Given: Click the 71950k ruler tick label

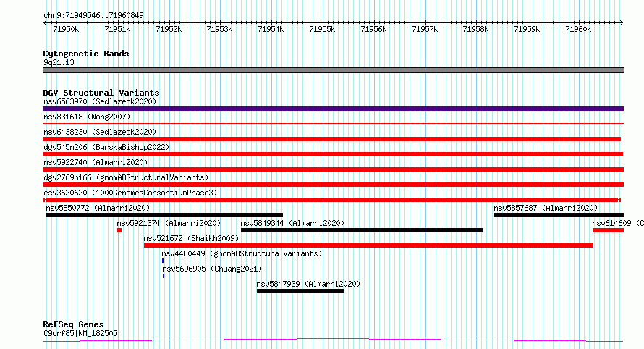Looking at the screenshot, I should (x=66, y=29).
